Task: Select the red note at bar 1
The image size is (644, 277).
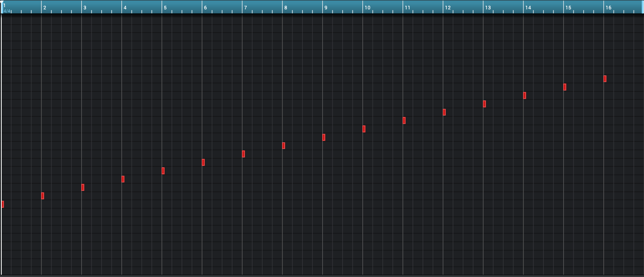Action: (3, 204)
